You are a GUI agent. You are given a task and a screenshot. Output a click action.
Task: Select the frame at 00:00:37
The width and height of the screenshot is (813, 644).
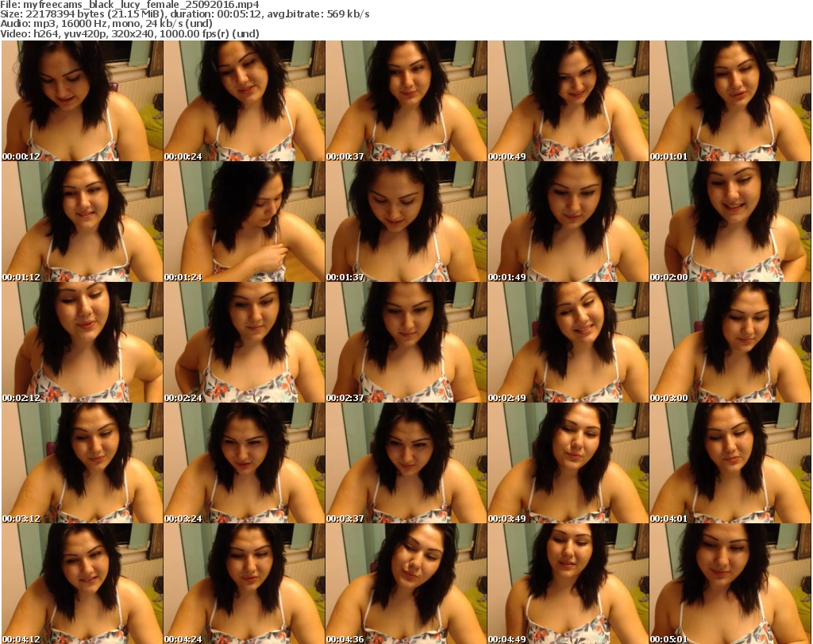click(406, 101)
